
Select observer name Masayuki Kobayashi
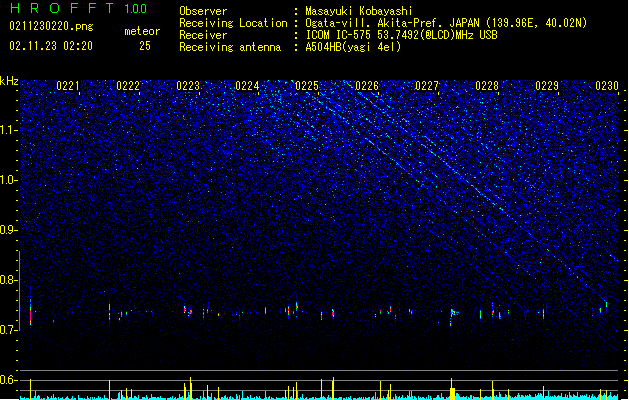tap(359, 11)
